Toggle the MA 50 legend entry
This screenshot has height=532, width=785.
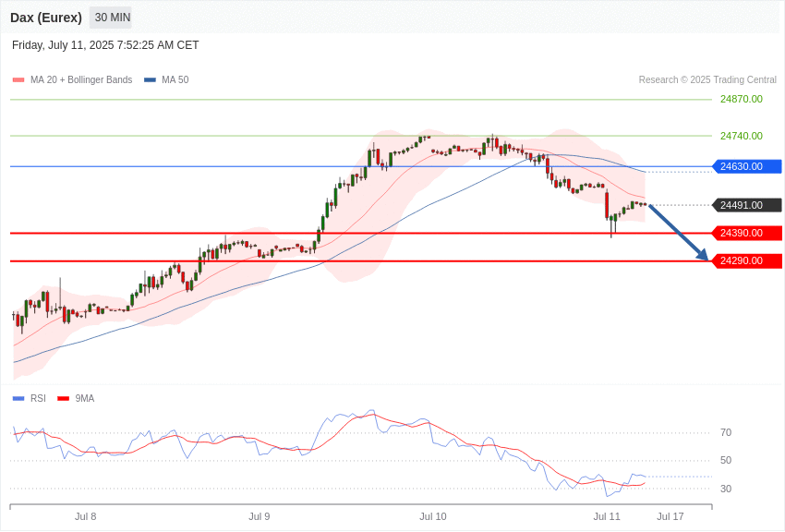166,79
